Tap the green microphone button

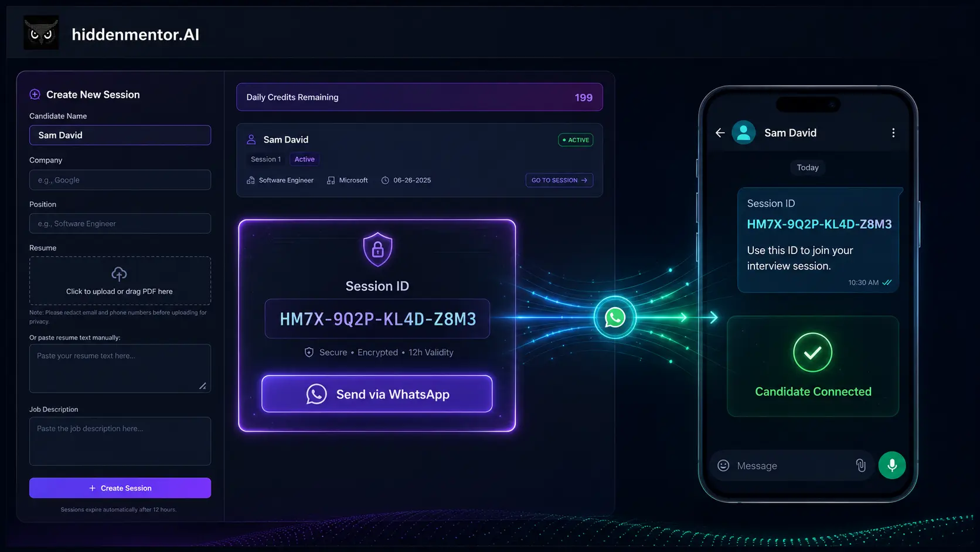pos(892,465)
